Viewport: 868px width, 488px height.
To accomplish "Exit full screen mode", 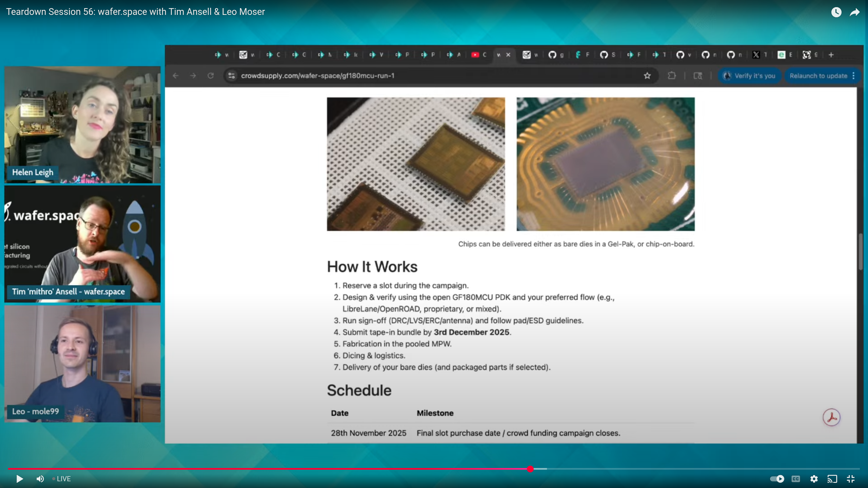I will click(x=851, y=479).
